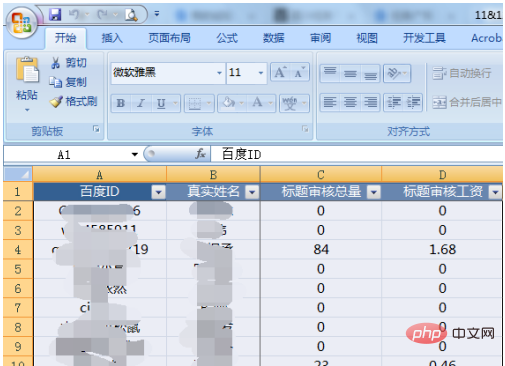Open print preview from the quick access toolbar
The width and height of the screenshot is (505, 366).
tap(131, 15)
